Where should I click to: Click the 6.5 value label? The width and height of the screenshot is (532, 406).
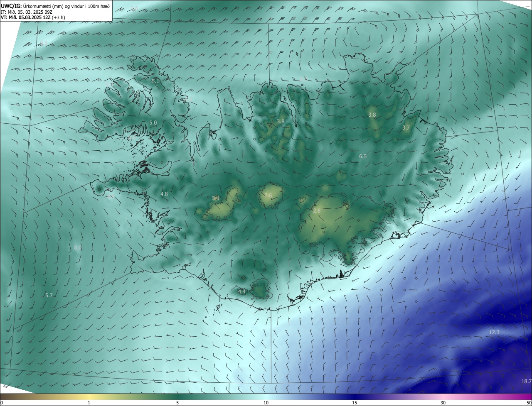(x=363, y=156)
